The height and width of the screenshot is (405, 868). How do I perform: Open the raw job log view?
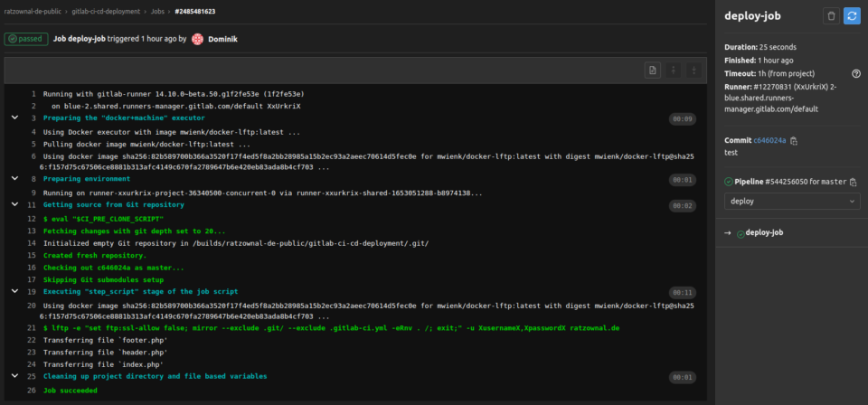click(x=651, y=71)
